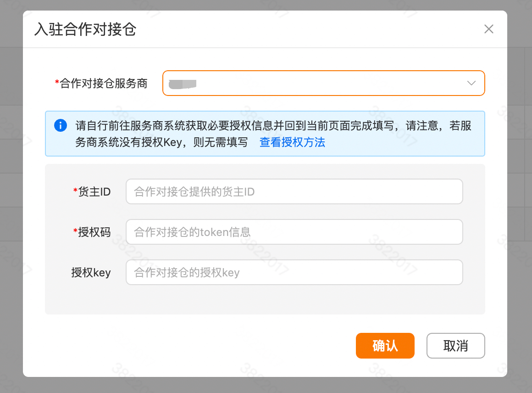Click the dropdown chevron for 合作对接仓服务商
Image resolution: width=532 pixels, height=393 pixels.
click(x=471, y=83)
